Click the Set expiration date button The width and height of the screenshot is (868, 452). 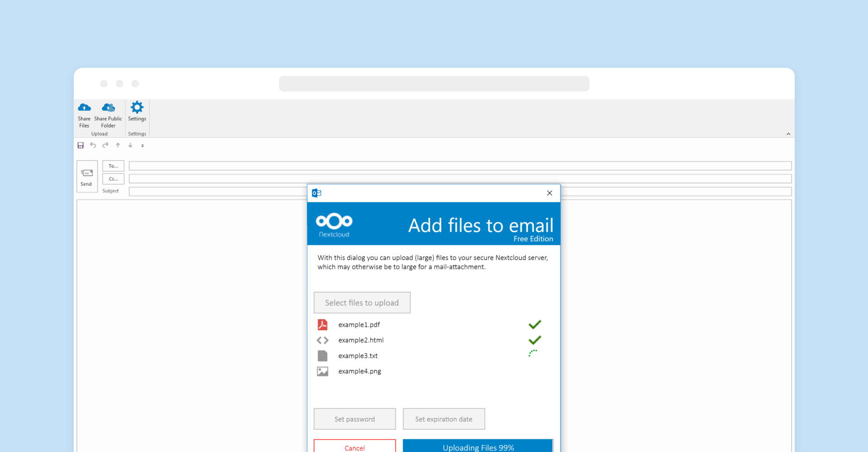(444, 419)
